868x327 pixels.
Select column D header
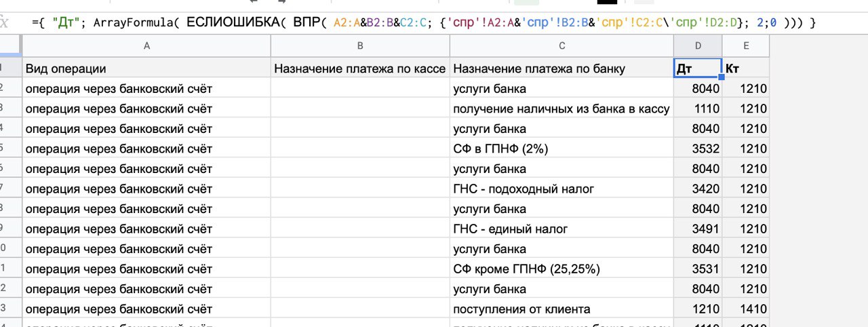[x=698, y=45]
